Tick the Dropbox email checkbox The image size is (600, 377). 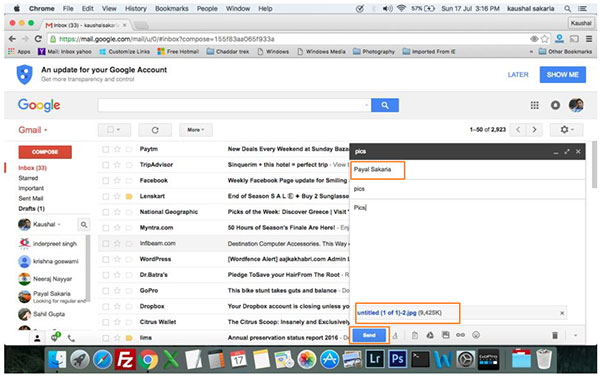(106, 307)
